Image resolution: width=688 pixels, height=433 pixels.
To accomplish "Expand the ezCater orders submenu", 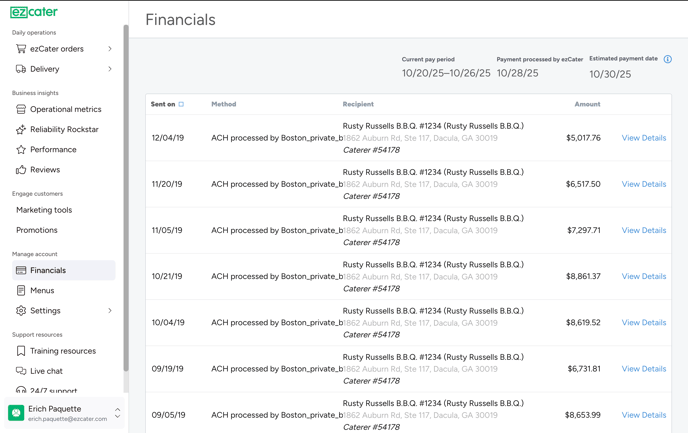I will 110,48.
